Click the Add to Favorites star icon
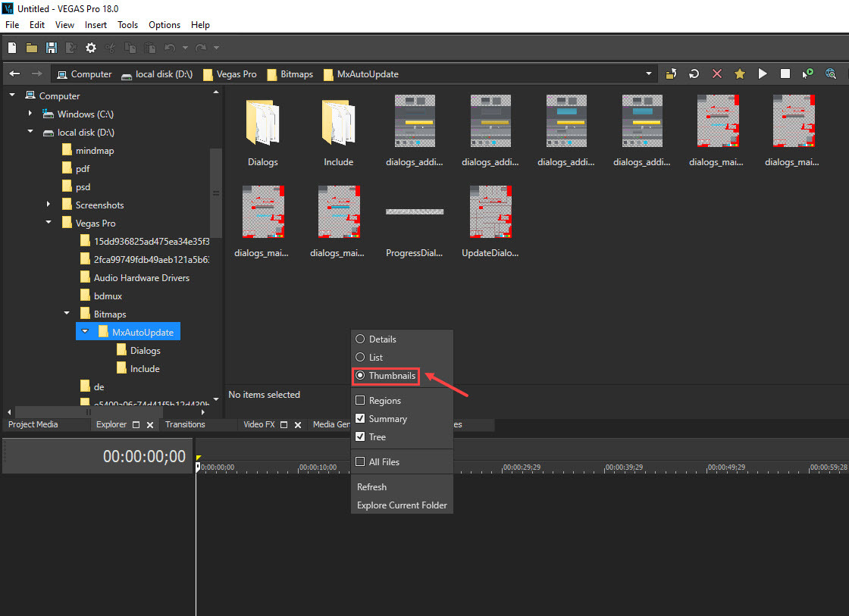Screen dimensions: 849x616 [x=739, y=73]
